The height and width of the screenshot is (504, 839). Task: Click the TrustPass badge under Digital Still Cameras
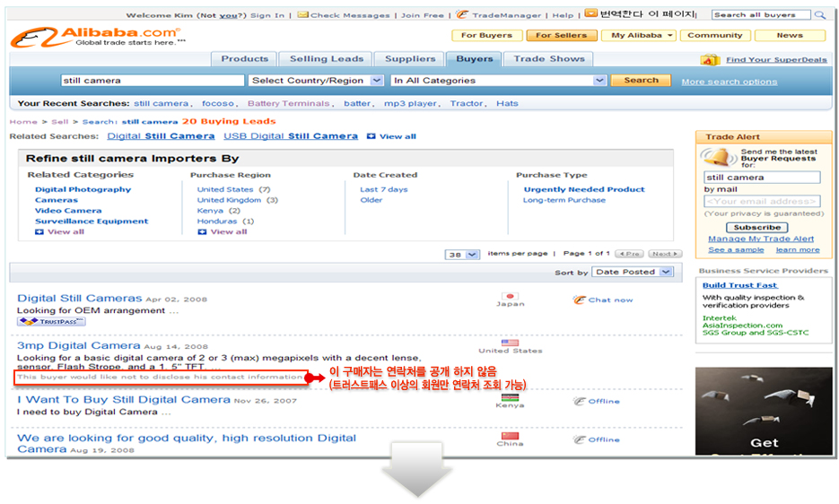pyautogui.click(x=51, y=322)
